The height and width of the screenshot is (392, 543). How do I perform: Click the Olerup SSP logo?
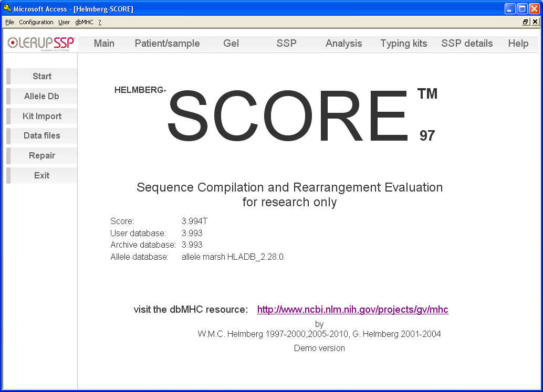coord(41,43)
